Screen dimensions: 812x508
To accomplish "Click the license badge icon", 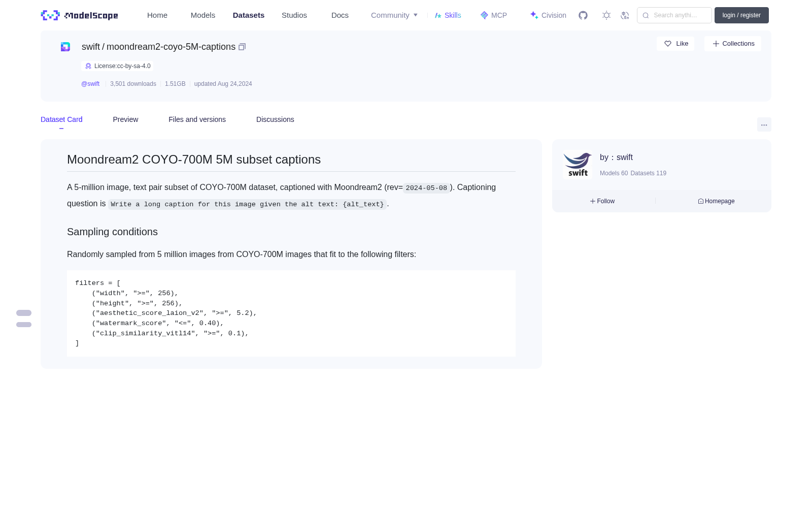I will (x=88, y=66).
